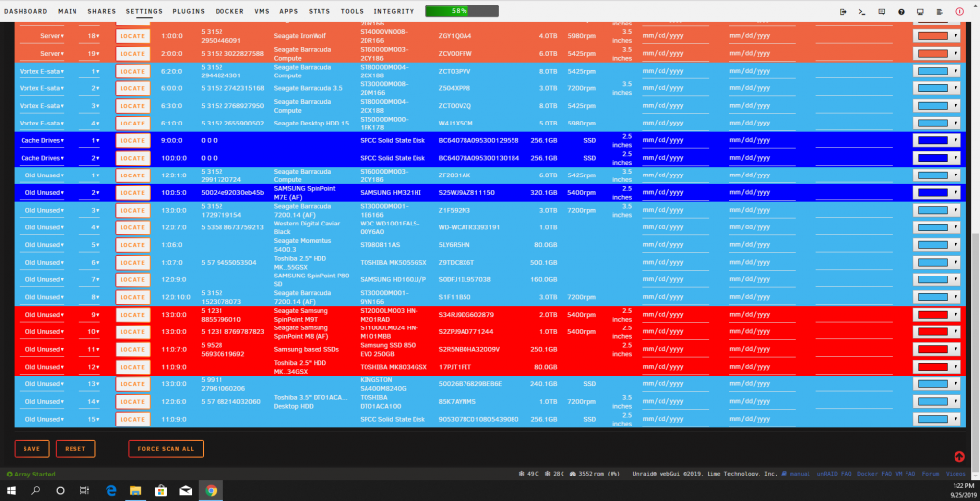Click LOCATE for Seagate Momentus 5400.3 row
Screen dimensions: 980x501
pos(132,245)
